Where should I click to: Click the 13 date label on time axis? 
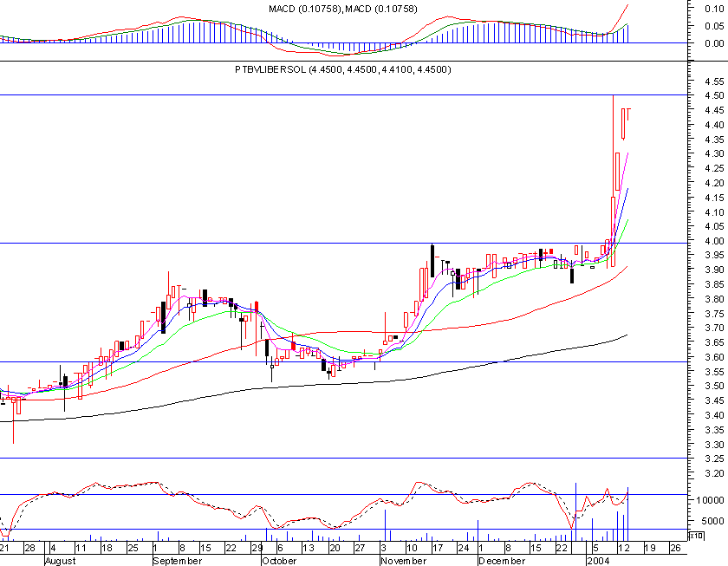coord(309,549)
